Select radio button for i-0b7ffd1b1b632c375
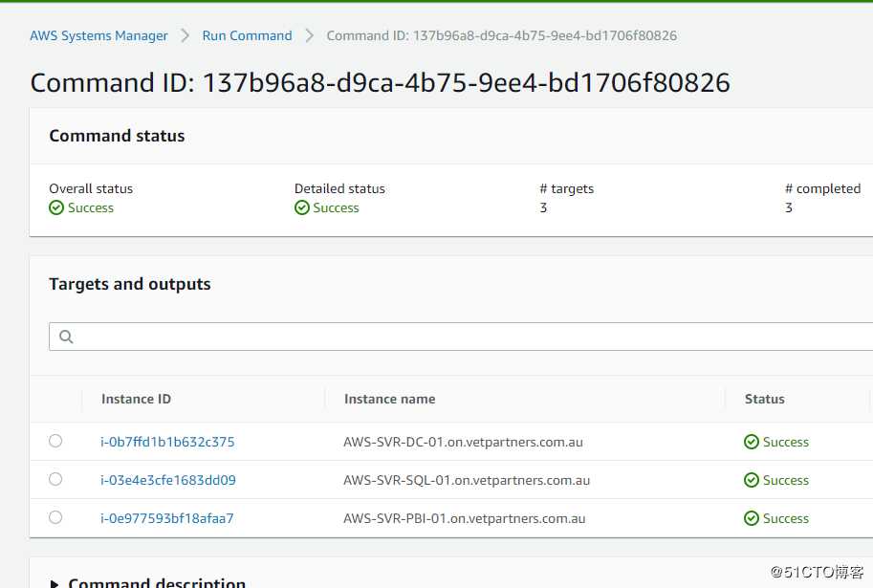Screen dimensions: 873x588 click(x=55, y=441)
